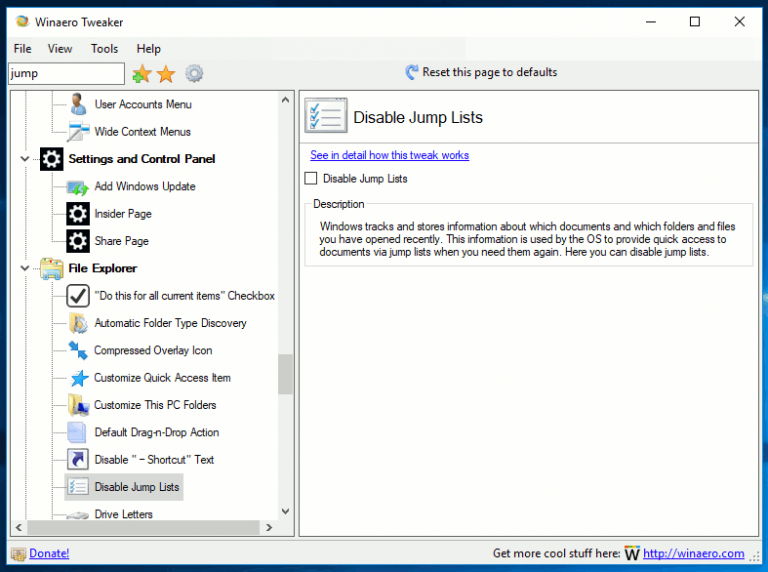
Task: Open the Tools menu
Action: point(104,49)
